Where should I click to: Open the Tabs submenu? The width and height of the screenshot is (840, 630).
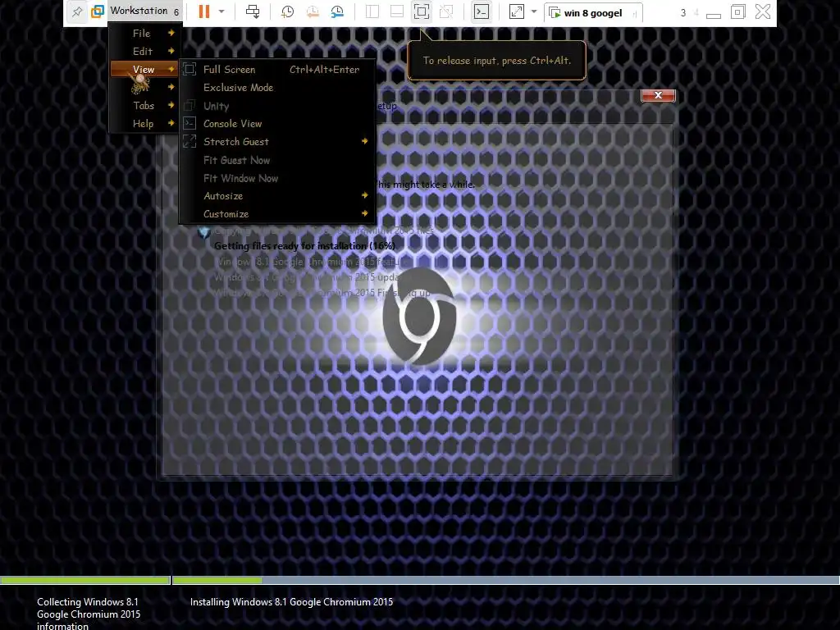(144, 106)
